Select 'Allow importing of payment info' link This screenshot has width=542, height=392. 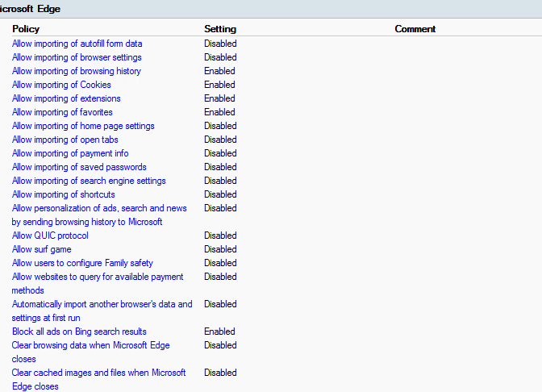point(70,153)
